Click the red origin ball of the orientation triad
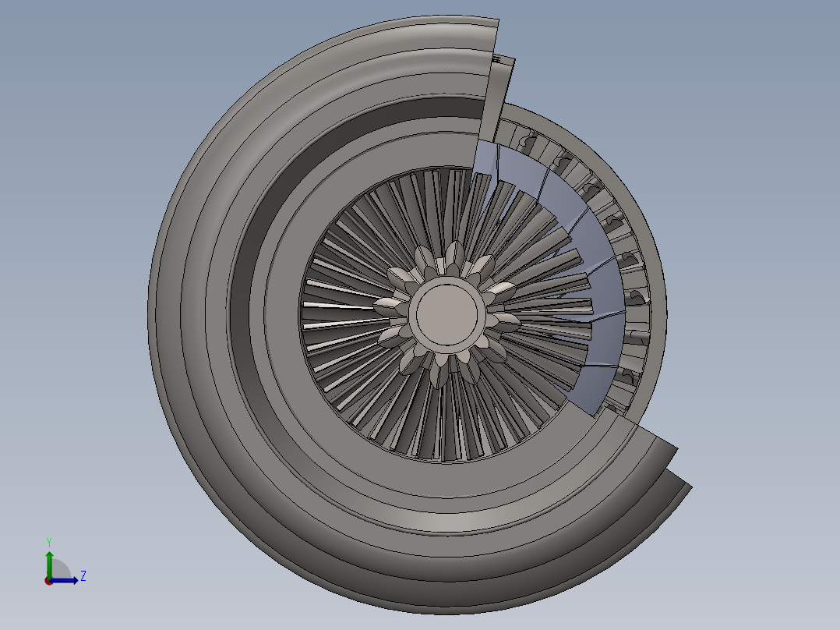Screen dimensions: 840x630 pos(48,581)
